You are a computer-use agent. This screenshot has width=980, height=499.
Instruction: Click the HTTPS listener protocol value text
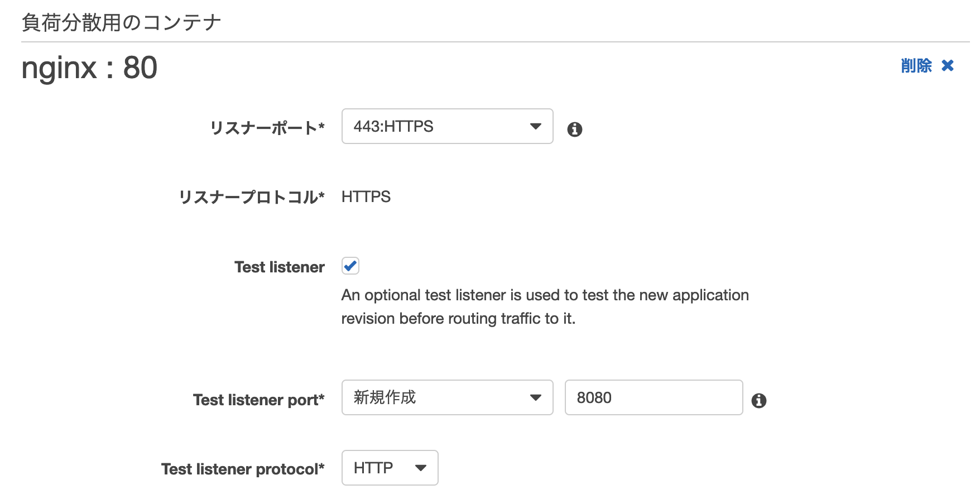[366, 197]
